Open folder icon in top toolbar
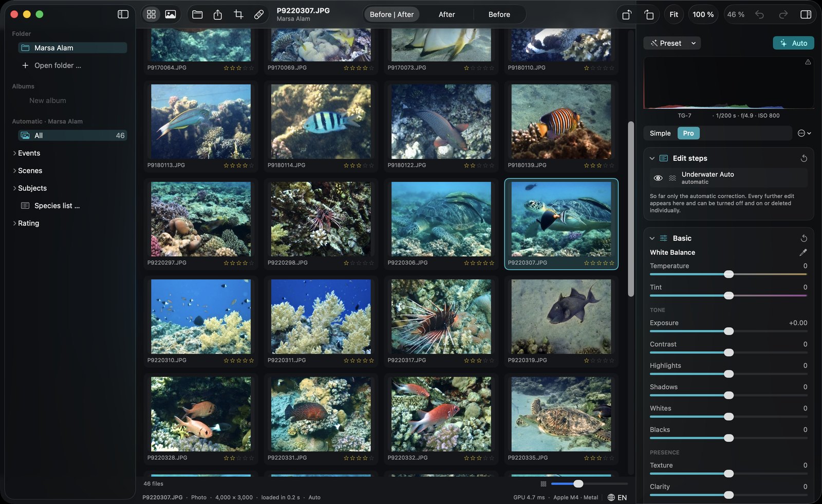The height and width of the screenshot is (504, 822). 197,14
